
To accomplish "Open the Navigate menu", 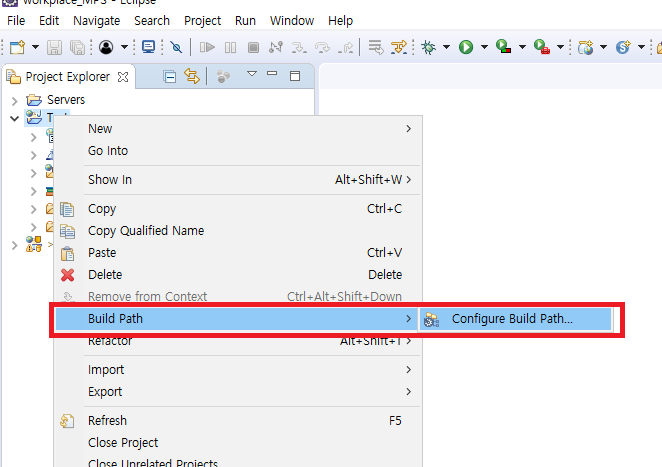I will [97, 21].
